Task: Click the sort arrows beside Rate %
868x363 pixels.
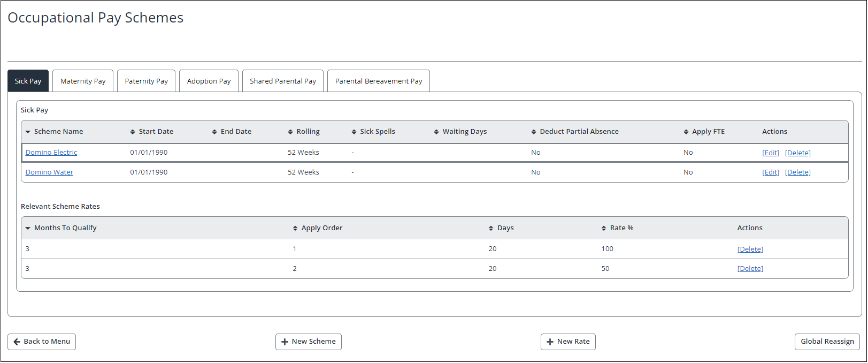Action: pos(604,228)
